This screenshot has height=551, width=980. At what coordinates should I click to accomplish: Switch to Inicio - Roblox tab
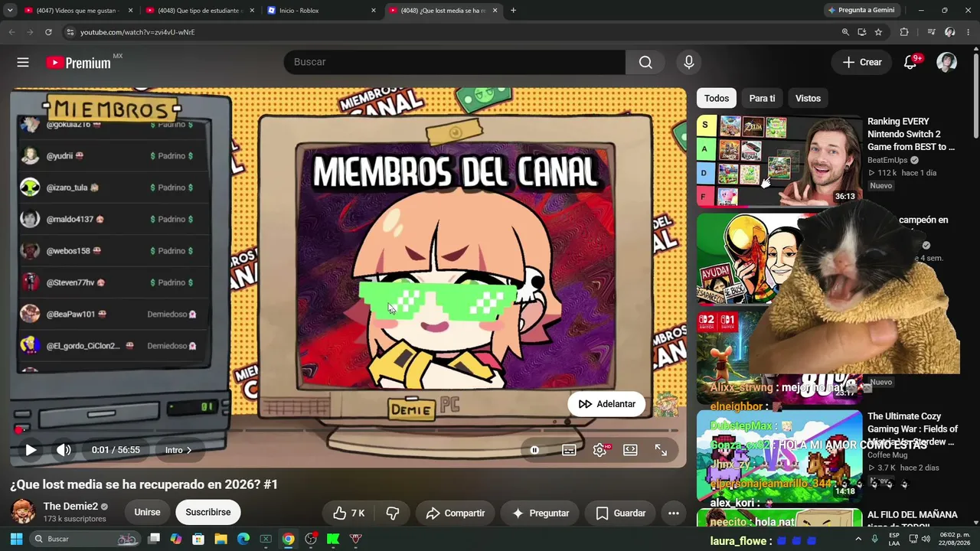point(320,11)
